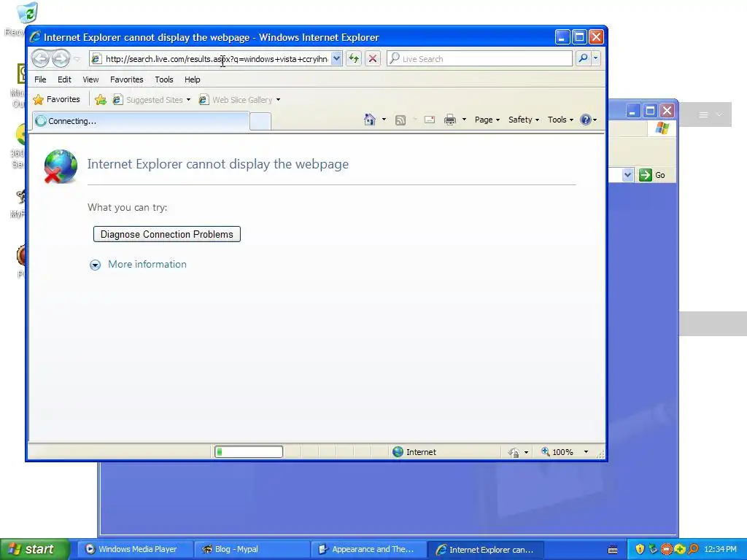Open the File menu
Screen dimensions: 747x560
[x=41, y=79]
